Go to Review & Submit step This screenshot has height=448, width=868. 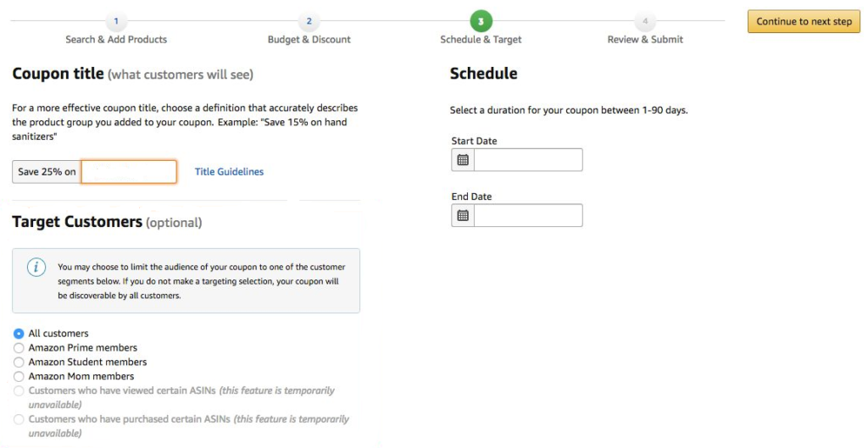(x=645, y=39)
